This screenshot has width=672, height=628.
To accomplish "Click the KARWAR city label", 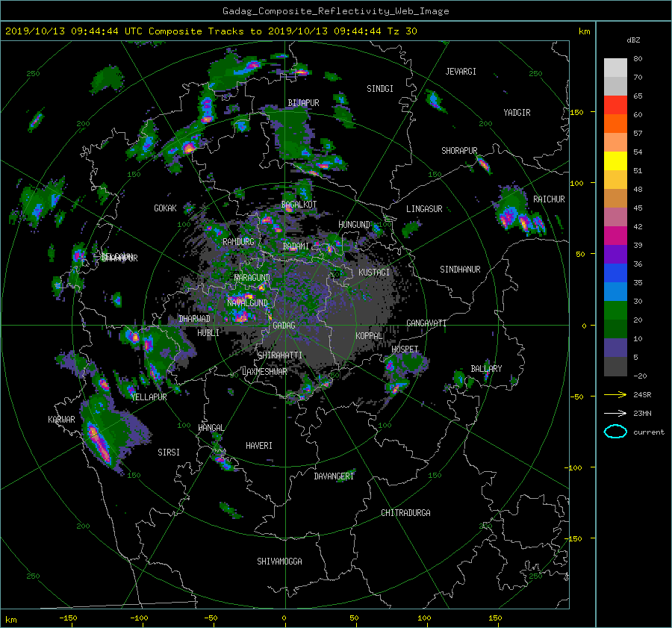I will 61,419.
